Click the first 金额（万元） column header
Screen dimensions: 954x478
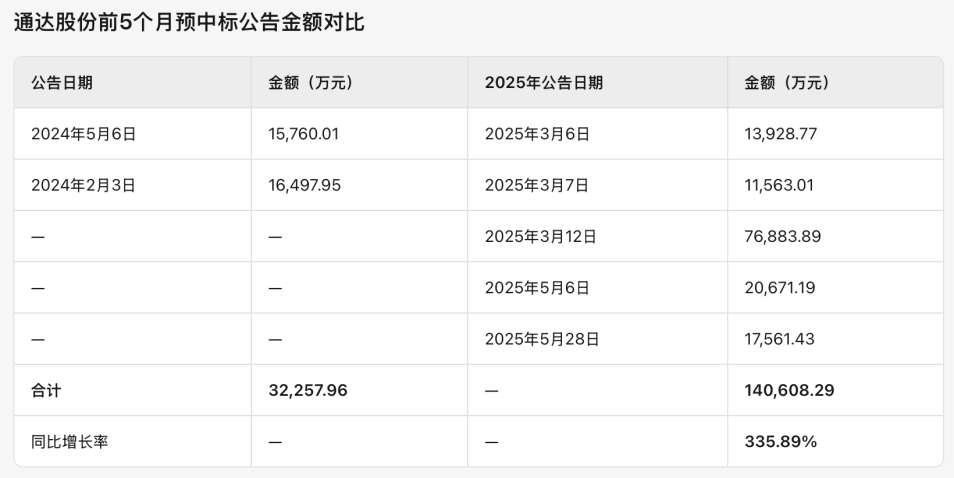tap(311, 83)
